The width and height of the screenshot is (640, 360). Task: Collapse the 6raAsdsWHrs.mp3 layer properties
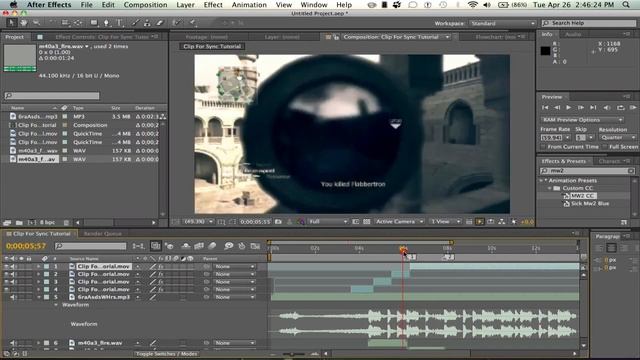coord(39,297)
